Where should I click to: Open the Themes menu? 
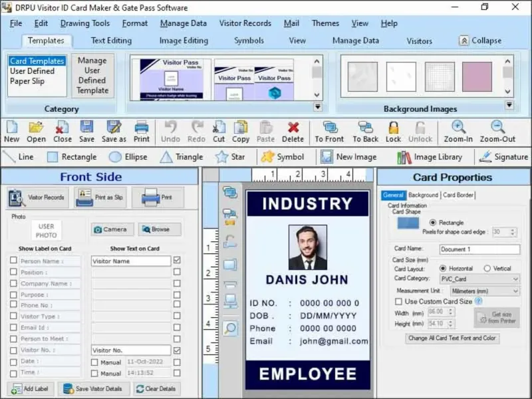click(325, 23)
